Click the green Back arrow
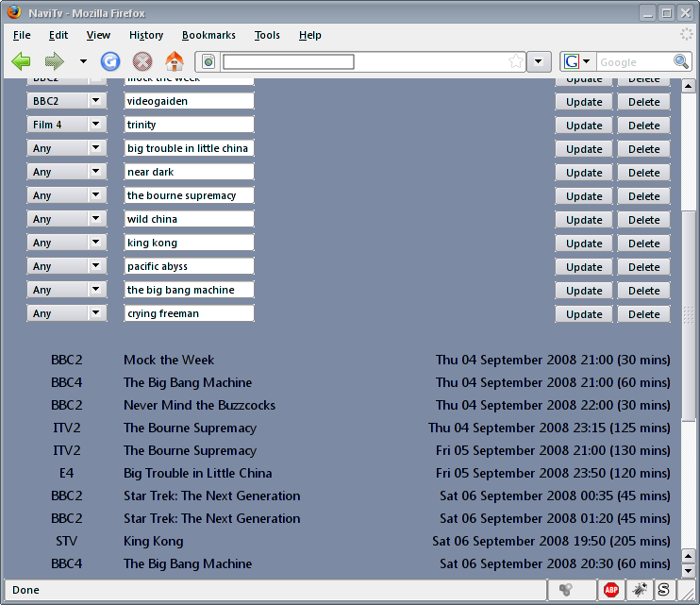Screen dimensions: 700x605 click(x=21, y=62)
